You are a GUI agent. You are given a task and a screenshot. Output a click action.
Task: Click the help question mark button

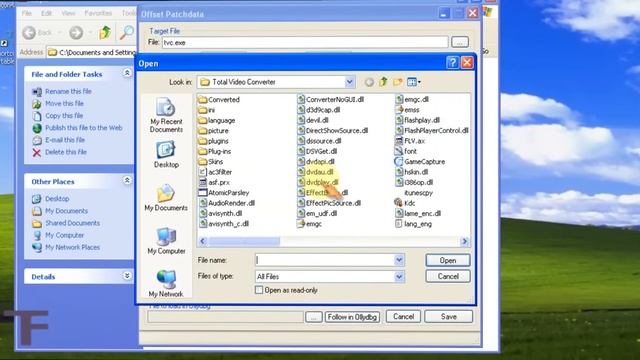click(x=452, y=63)
